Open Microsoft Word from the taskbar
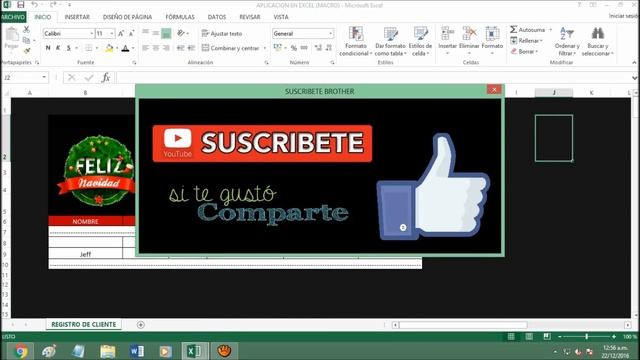Image resolution: width=640 pixels, height=360 pixels. click(136, 351)
